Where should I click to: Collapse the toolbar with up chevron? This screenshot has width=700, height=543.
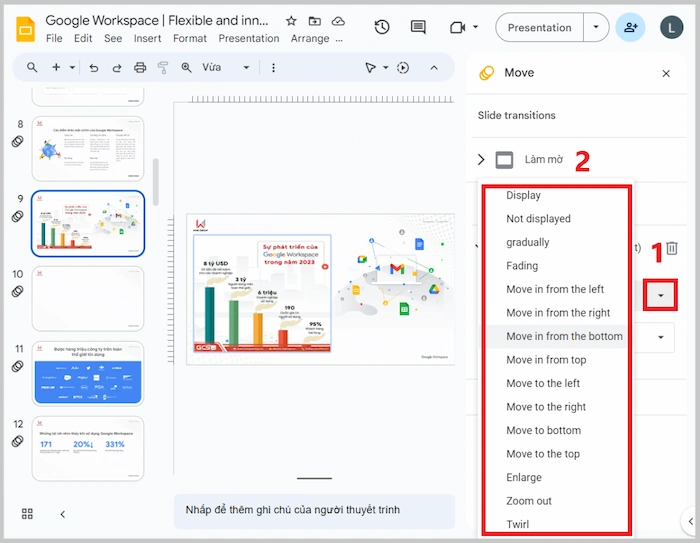[434, 68]
